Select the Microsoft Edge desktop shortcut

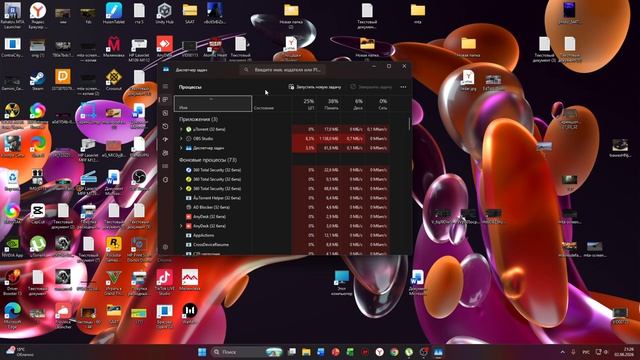[x=12, y=315]
